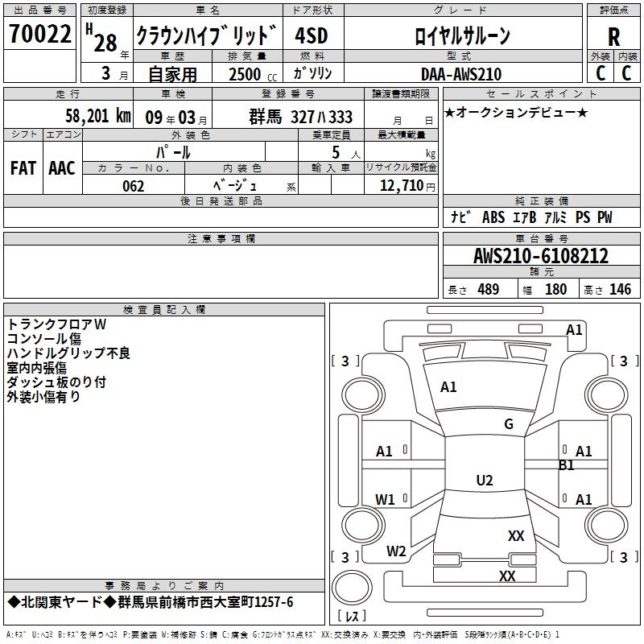Click the door type 4SD
This screenshot has width=644, height=644.
[x=312, y=35]
